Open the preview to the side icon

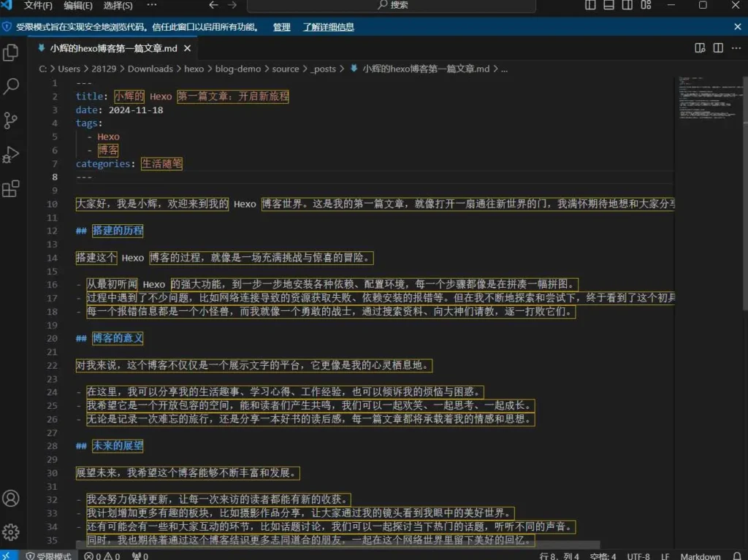pos(700,48)
